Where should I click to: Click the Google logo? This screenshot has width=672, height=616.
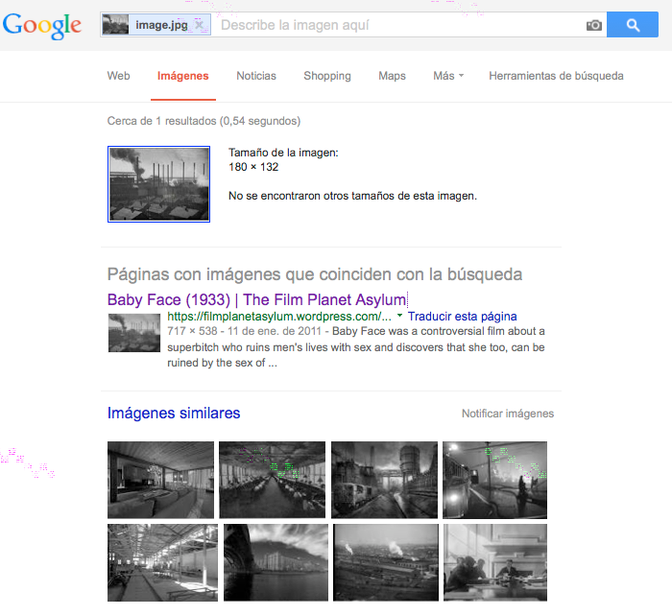(x=42, y=26)
